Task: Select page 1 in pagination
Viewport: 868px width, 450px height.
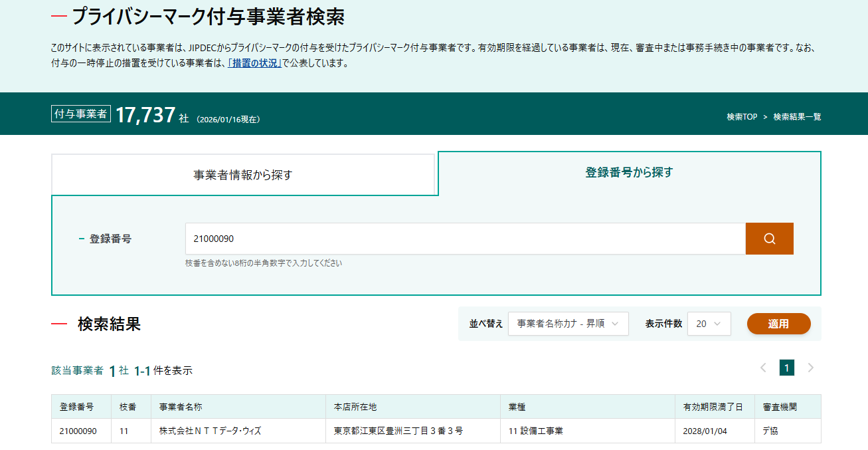Action: pos(787,368)
